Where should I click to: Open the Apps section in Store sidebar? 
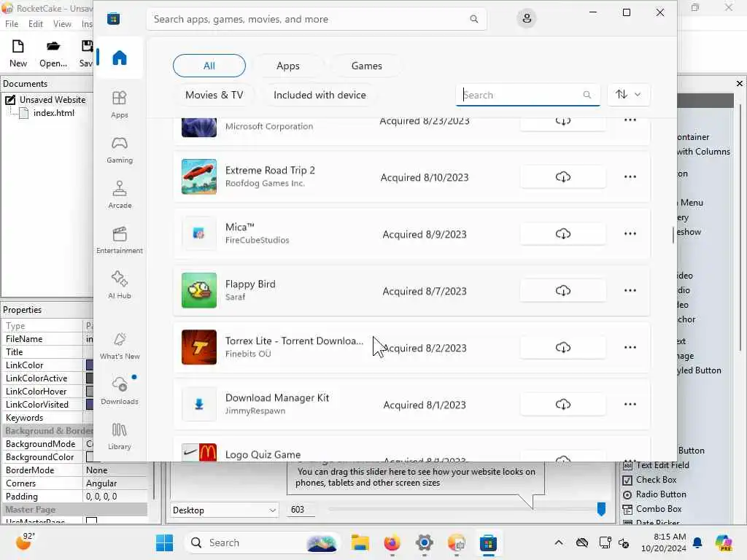pos(119,104)
